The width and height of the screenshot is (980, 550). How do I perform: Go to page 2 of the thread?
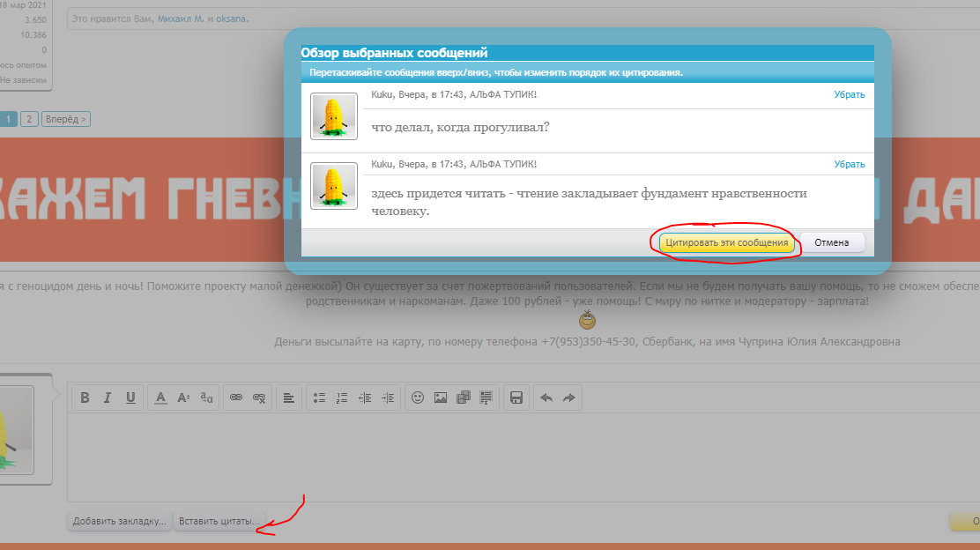tap(29, 119)
